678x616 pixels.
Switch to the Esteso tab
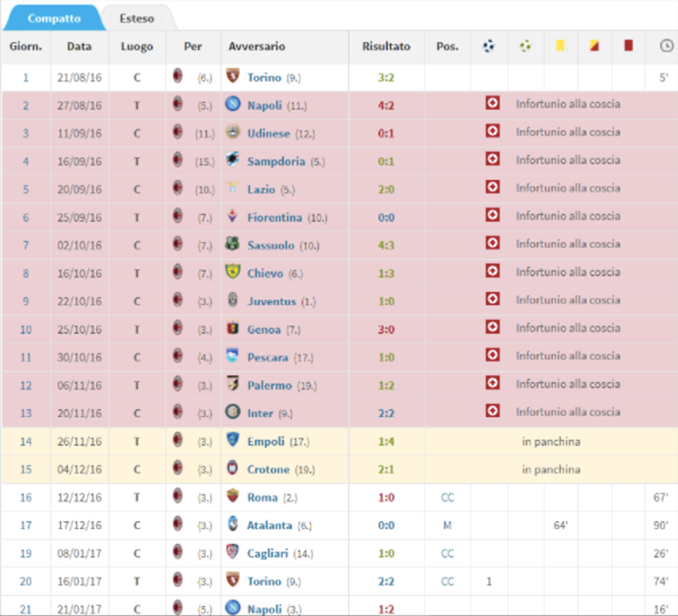coord(137,18)
